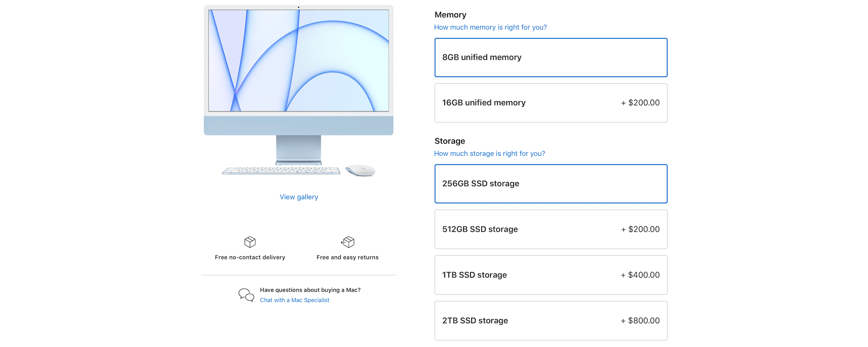
Task: Open the 'How much memory is right for you?' link
Action: (x=490, y=27)
